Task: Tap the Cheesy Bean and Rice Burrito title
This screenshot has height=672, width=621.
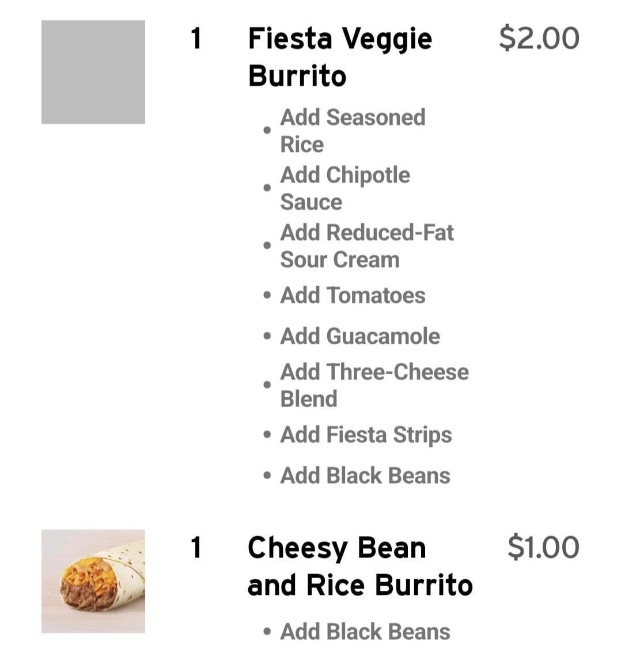Action: (360, 565)
